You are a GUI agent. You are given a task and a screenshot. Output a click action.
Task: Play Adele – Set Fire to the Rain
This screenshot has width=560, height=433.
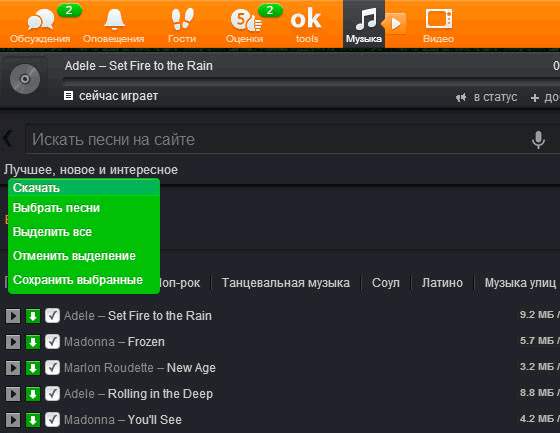point(13,316)
